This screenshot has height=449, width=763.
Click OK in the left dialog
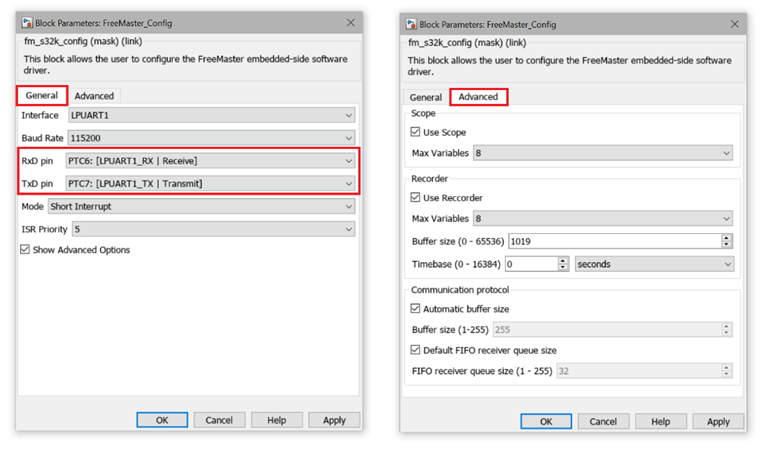coord(162,420)
